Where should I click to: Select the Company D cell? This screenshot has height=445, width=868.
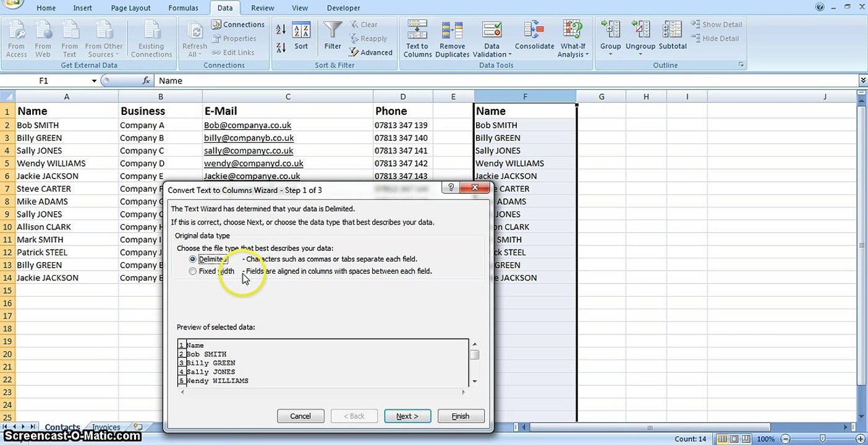click(160, 163)
